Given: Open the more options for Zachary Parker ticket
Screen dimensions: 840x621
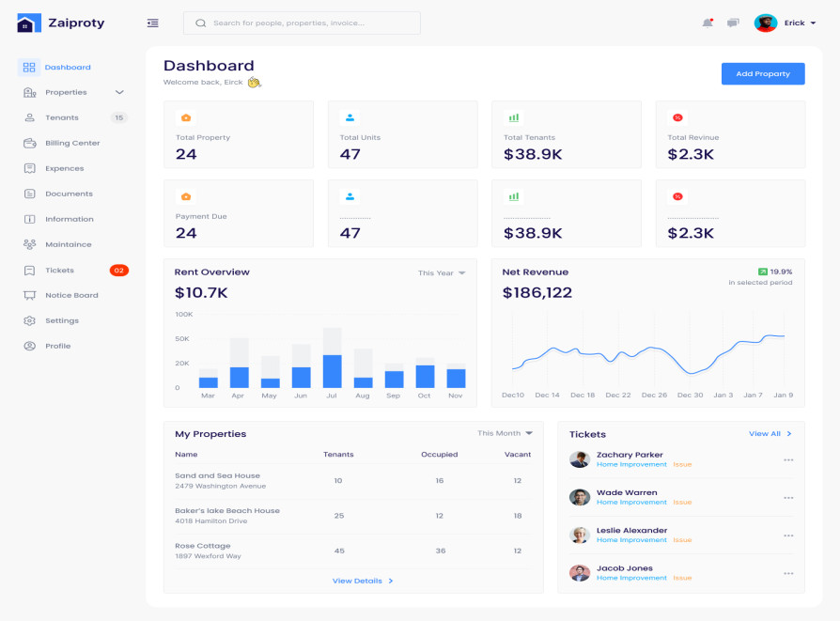Looking at the screenshot, I should [788, 459].
